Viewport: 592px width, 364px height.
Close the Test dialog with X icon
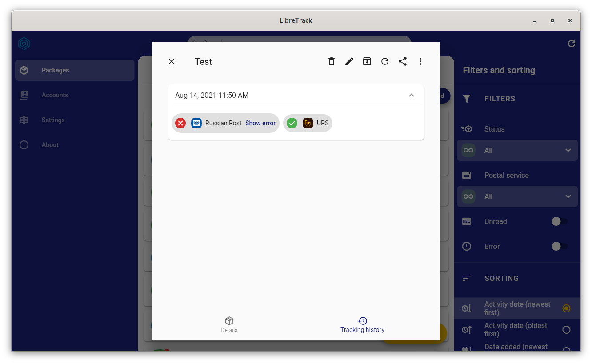[172, 61]
